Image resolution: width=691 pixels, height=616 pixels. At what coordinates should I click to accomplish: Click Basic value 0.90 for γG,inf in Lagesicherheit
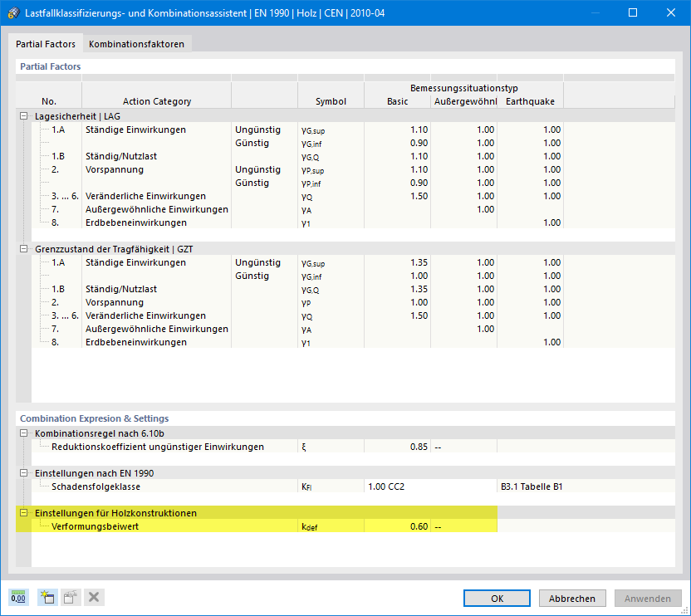point(397,143)
